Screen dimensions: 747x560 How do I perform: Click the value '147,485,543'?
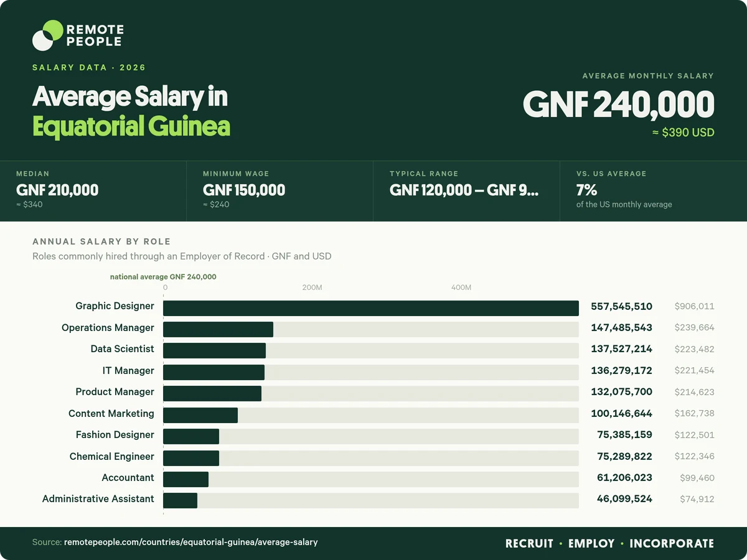click(622, 328)
